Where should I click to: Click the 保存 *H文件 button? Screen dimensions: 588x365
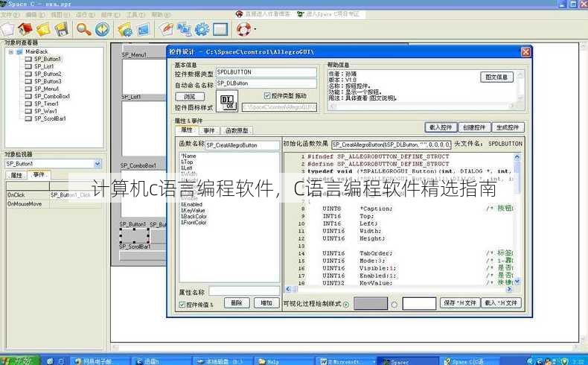click(x=460, y=302)
